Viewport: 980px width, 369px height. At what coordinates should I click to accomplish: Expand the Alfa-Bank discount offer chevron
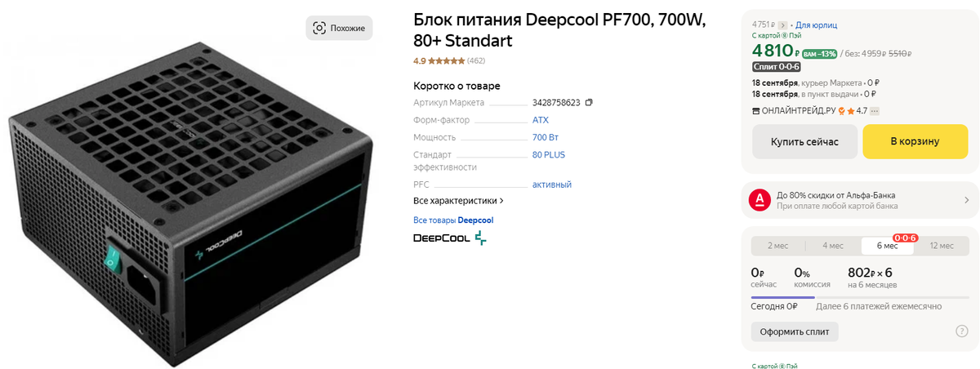click(966, 200)
